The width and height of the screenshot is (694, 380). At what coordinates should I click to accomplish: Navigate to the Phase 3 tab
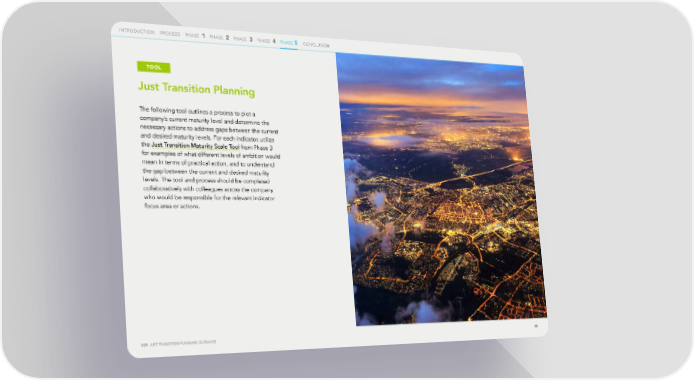243,39
